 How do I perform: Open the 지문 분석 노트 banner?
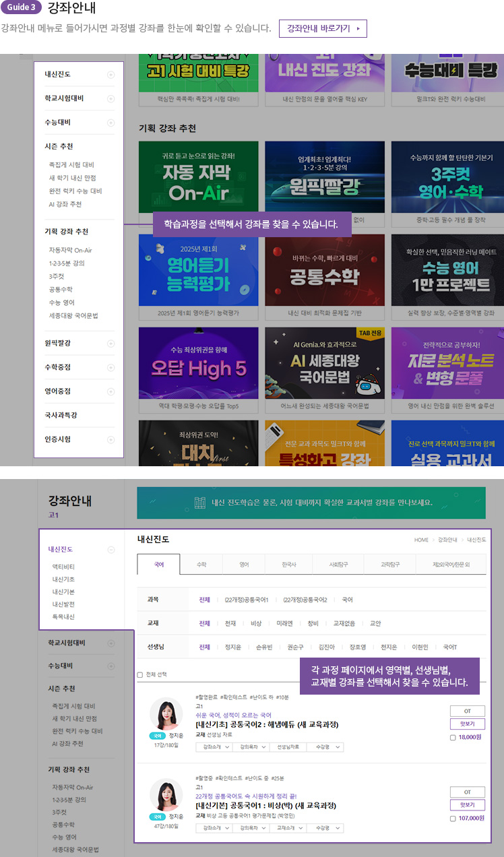click(x=447, y=364)
